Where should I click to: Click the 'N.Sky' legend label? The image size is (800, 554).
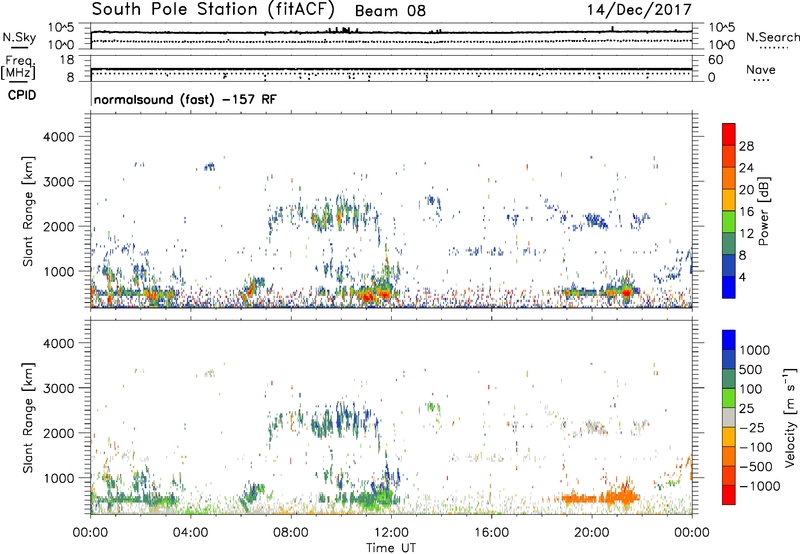coord(19,37)
